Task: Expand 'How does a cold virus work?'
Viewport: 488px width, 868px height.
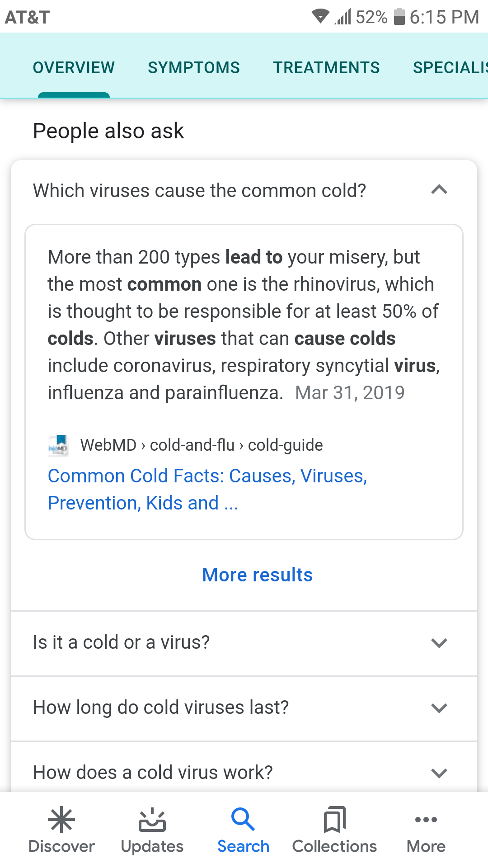Action: coord(439,773)
